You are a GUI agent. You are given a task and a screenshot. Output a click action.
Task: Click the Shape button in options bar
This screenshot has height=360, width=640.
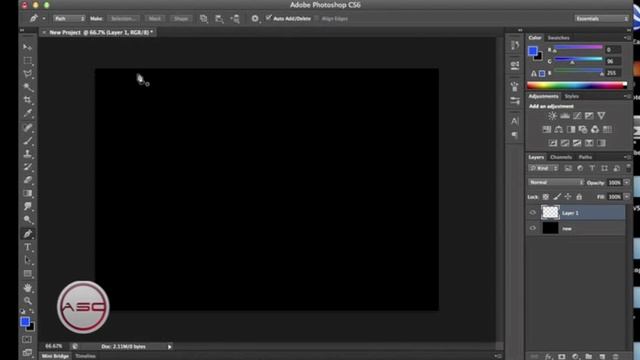(181, 19)
